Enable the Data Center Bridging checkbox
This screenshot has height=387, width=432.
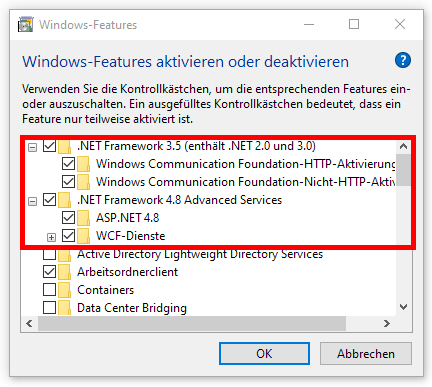[x=49, y=308]
